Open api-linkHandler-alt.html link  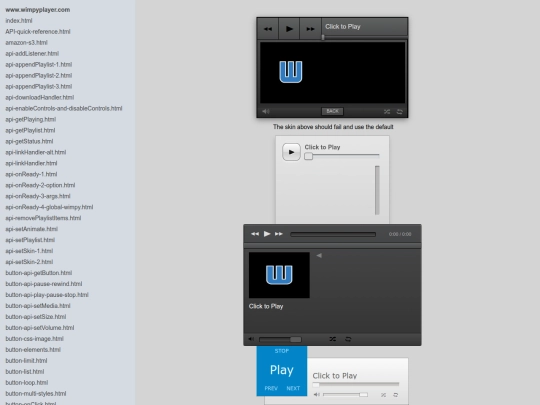35,152
